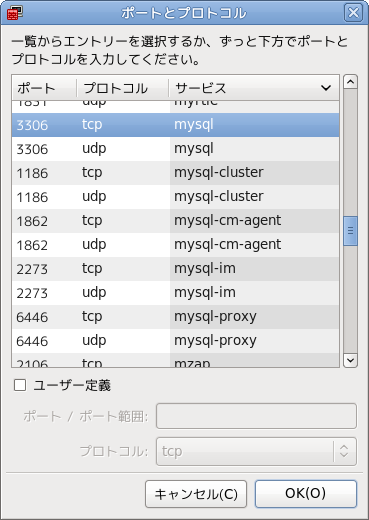Click the scrollbar up arrow

pyautogui.click(x=350, y=82)
